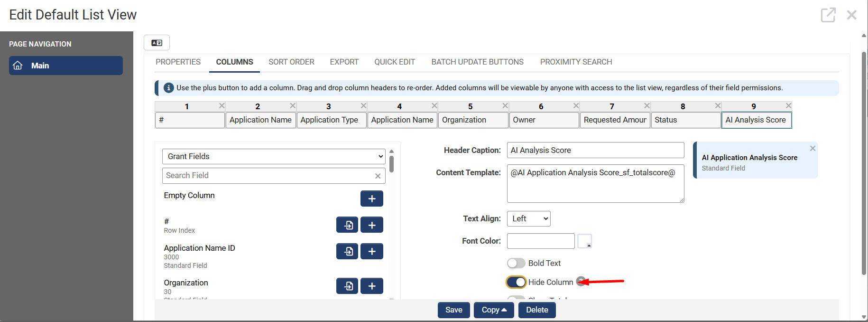Screen dimensions: 868x322
Task: Select the Owner column header
Action: (544, 120)
